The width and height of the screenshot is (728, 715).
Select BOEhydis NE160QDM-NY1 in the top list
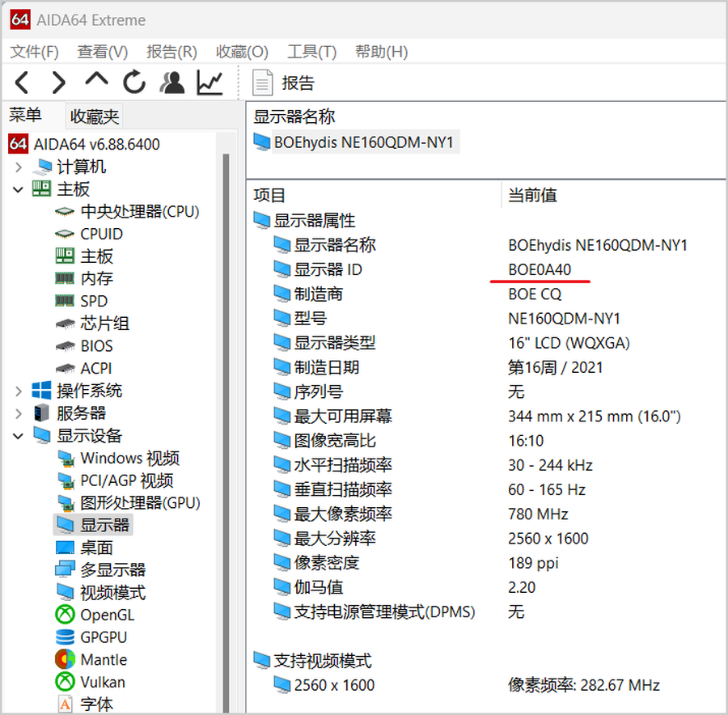355,142
